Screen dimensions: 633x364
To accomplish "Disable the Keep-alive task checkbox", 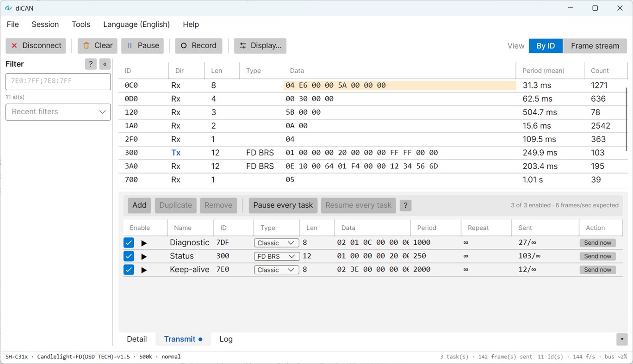I will click(129, 270).
